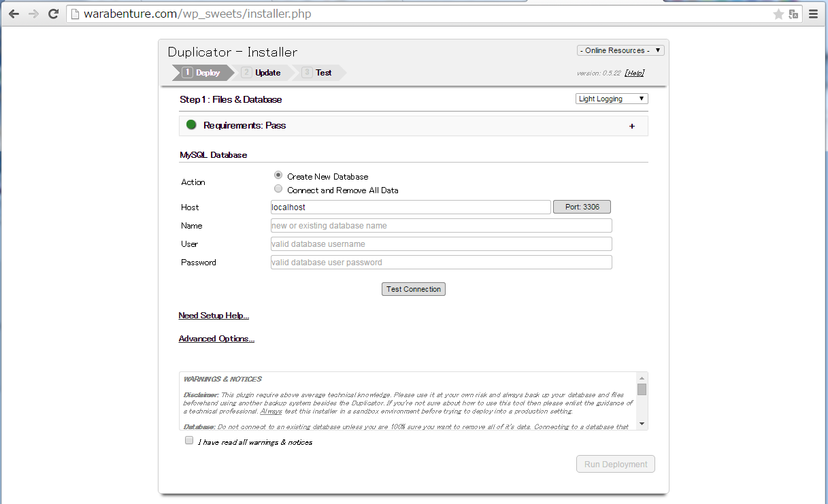Click the notices box scrollbar up arrow
This screenshot has height=504, width=828.
tap(642, 377)
